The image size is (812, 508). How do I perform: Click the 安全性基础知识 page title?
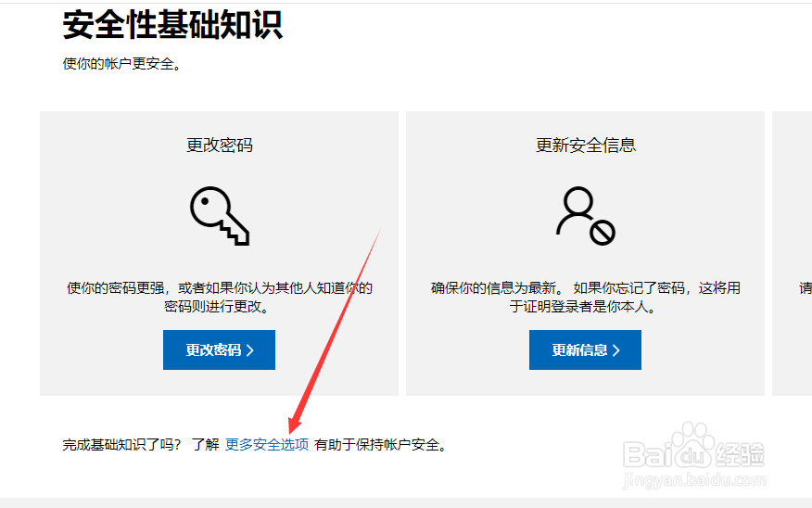coord(173,25)
